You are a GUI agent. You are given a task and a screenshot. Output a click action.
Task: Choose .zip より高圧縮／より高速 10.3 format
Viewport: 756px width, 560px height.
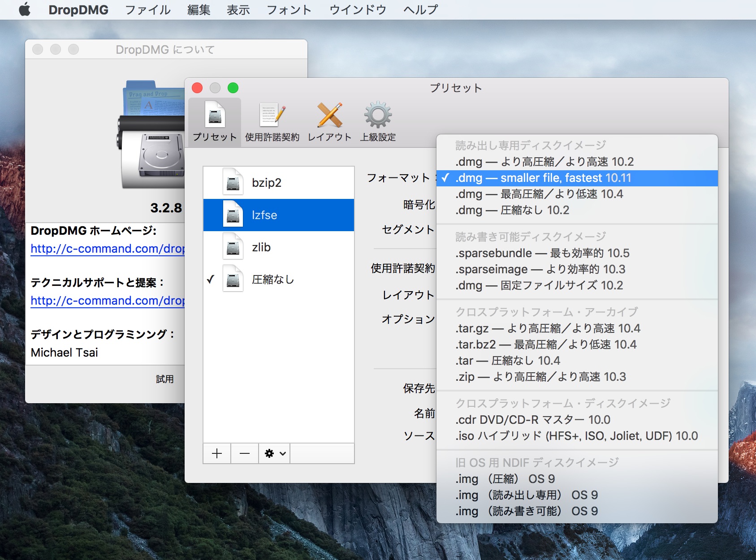click(577, 377)
